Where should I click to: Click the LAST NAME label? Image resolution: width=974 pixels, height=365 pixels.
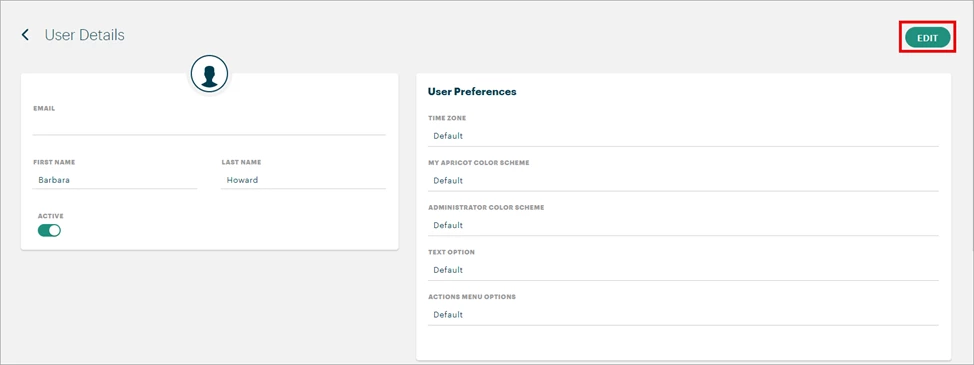point(241,162)
